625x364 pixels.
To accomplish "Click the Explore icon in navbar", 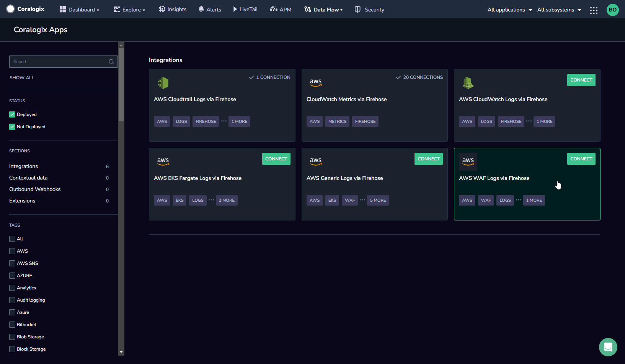I will click(x=117, y=9).
